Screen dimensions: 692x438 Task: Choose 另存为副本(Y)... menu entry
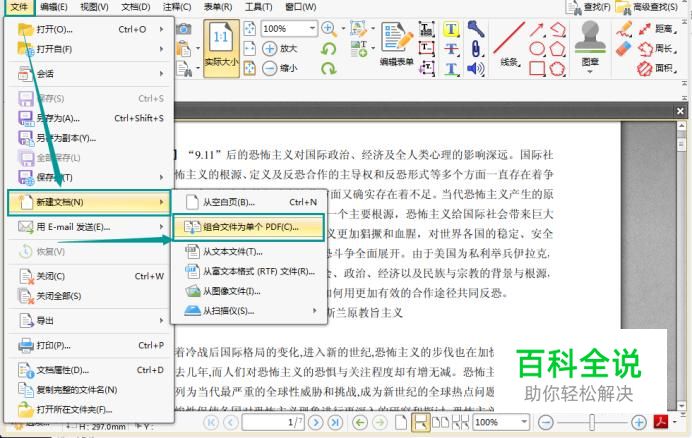[x=88, y=138]
